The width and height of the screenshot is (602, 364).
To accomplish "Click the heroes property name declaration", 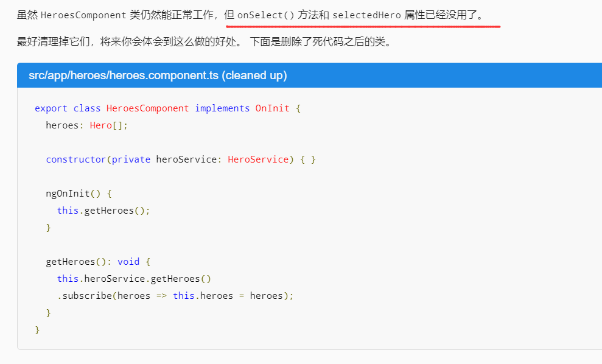I will (62, 125).
